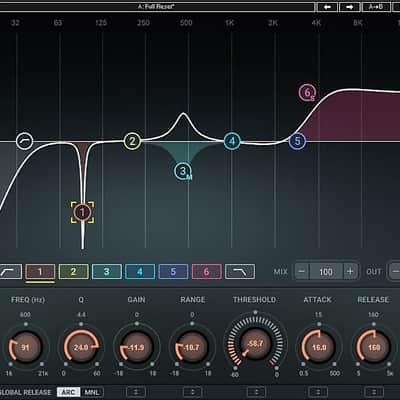Switch to band 6 tab
400x400 pixels.
pyautogui.click(x=207, y=272)
